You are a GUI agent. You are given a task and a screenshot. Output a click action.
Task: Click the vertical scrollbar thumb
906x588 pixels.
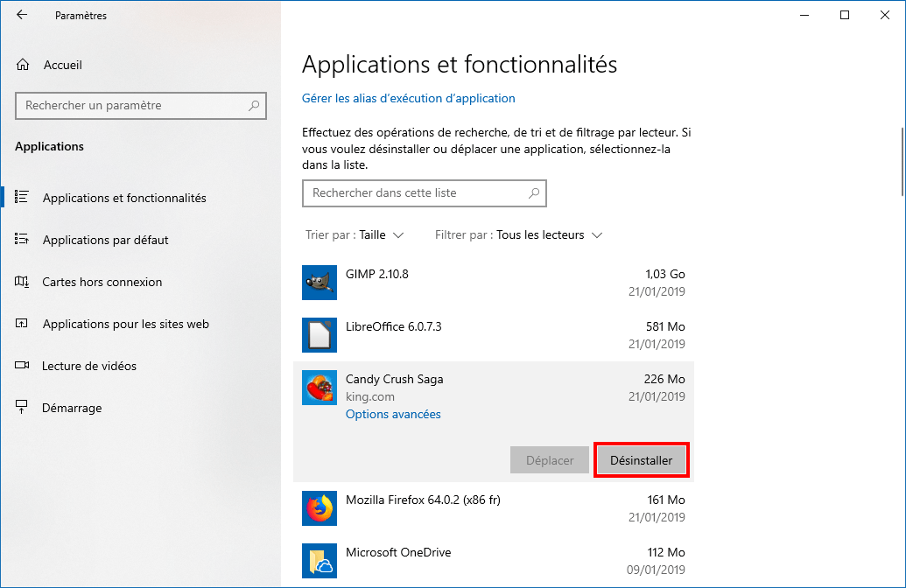tap(902, 162)
